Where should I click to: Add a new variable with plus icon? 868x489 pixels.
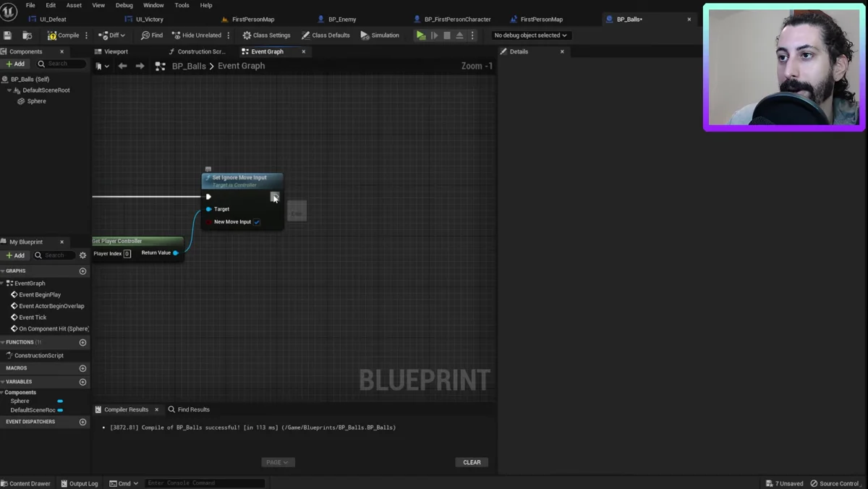pos(82,382)
